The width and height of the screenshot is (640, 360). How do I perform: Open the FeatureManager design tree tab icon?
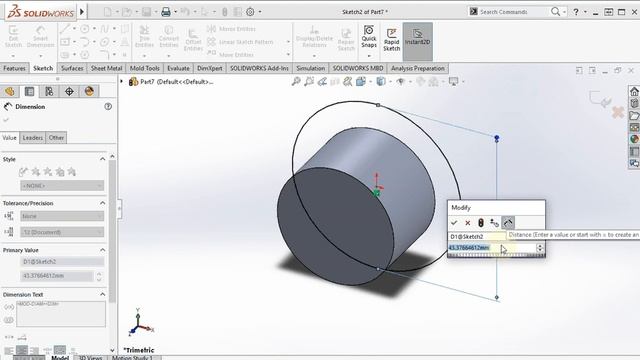click(x=10, y=91)
